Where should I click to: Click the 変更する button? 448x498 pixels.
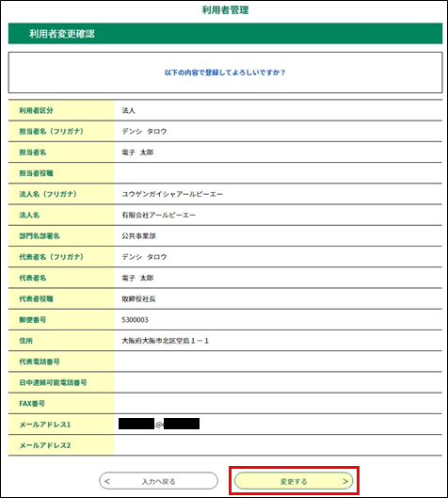tap(294, 481)
